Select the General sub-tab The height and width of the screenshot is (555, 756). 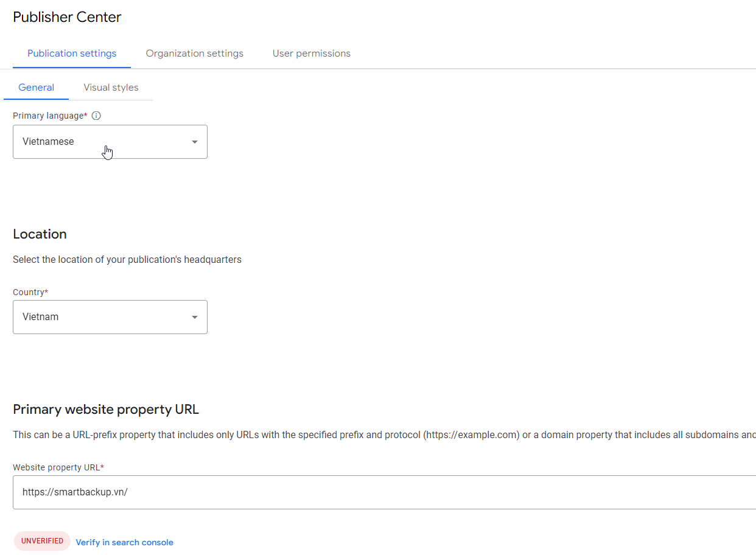[37, 88]
